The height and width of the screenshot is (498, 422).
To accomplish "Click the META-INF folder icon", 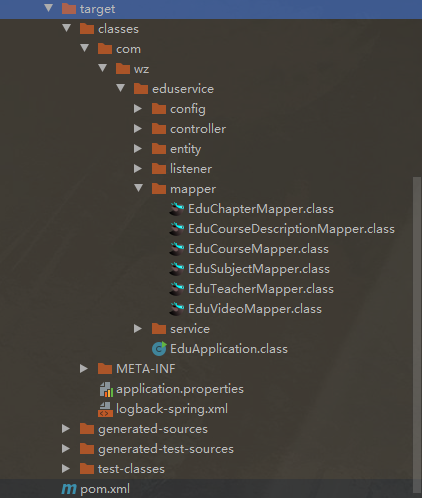I will (x=105, y=368).
